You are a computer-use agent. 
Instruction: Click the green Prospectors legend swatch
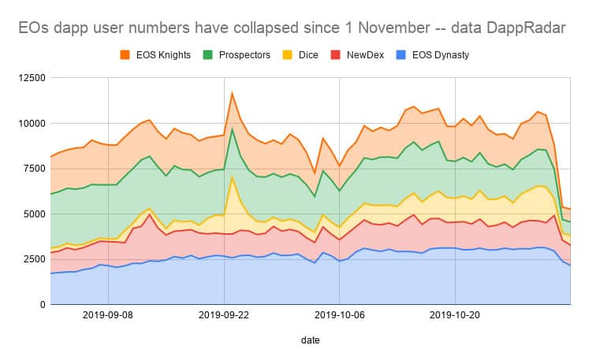pyautogui.click(x=207, y=55)
